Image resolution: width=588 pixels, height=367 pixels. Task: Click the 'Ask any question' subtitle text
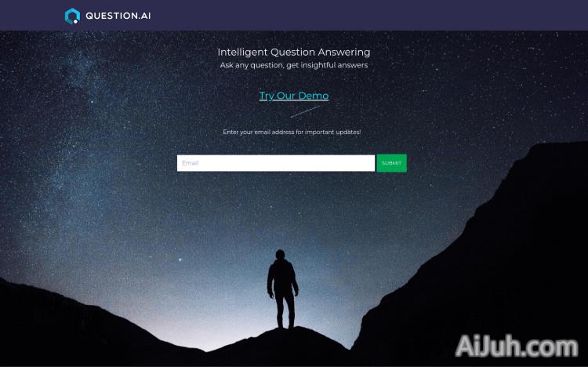click(294, 65)
